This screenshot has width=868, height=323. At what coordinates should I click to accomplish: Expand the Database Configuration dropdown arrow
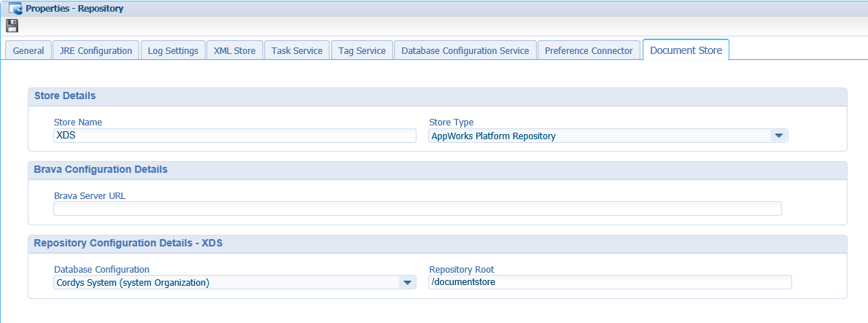(407, 283)
